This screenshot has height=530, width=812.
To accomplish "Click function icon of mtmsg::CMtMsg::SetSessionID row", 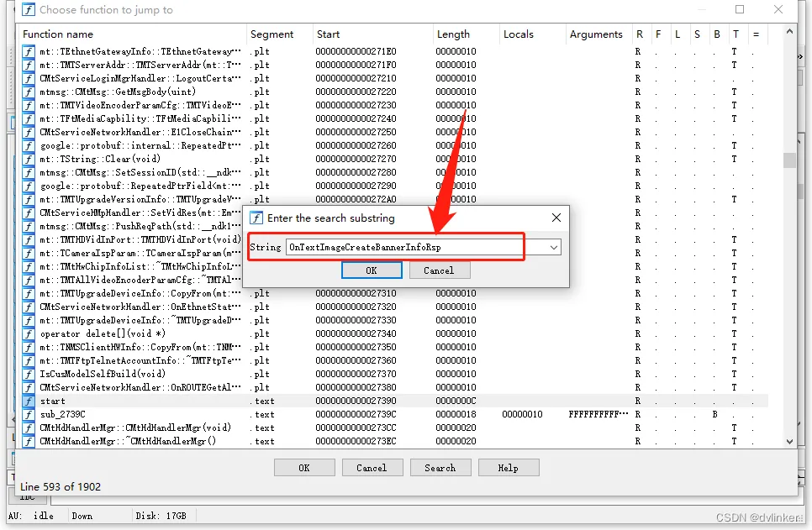I will tap(29, 173).
